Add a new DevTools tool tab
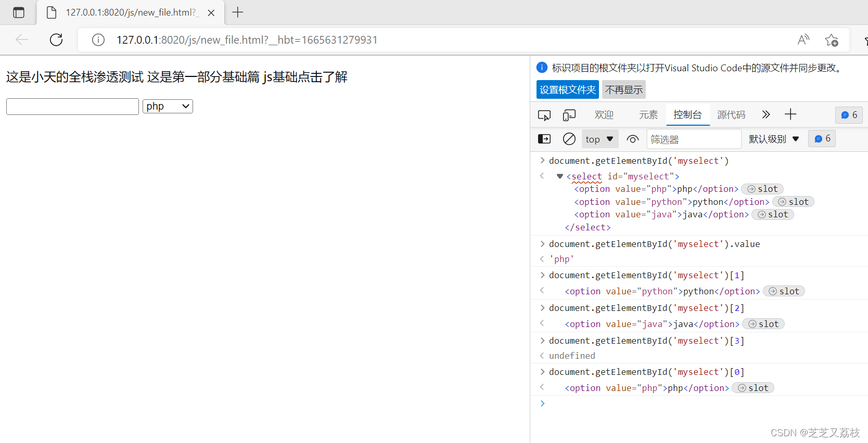868x443 pixels. 790,114
